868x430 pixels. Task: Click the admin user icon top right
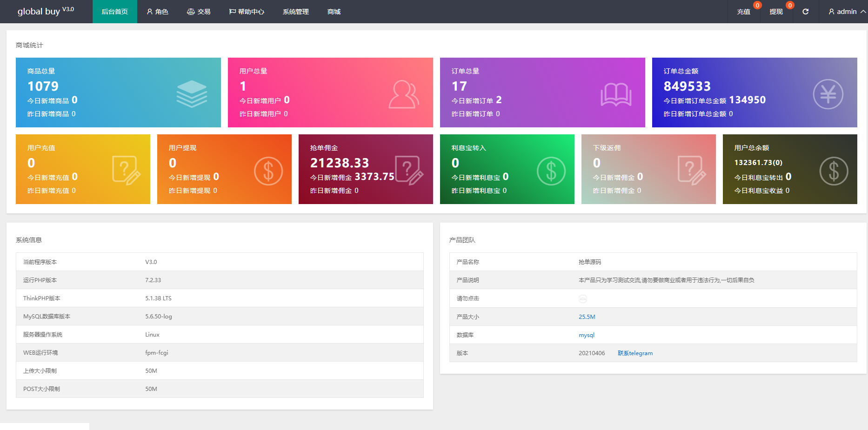[x=831, y=12]
